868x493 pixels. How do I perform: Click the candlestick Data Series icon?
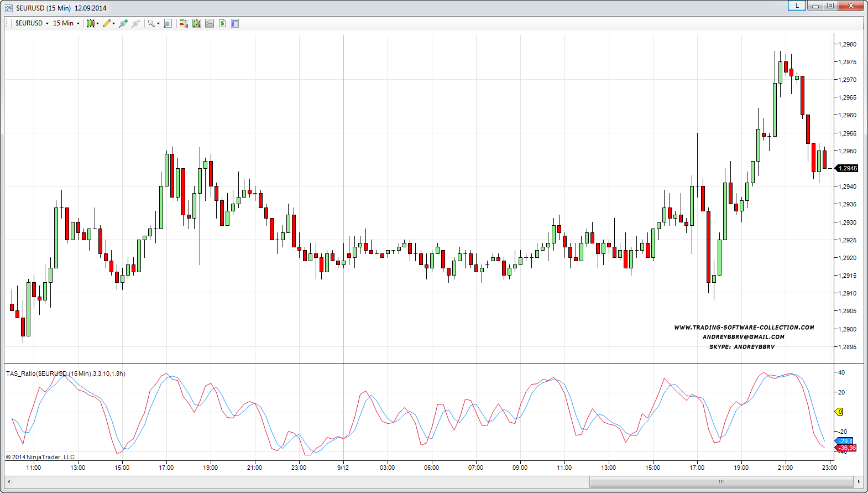[196, 23]
